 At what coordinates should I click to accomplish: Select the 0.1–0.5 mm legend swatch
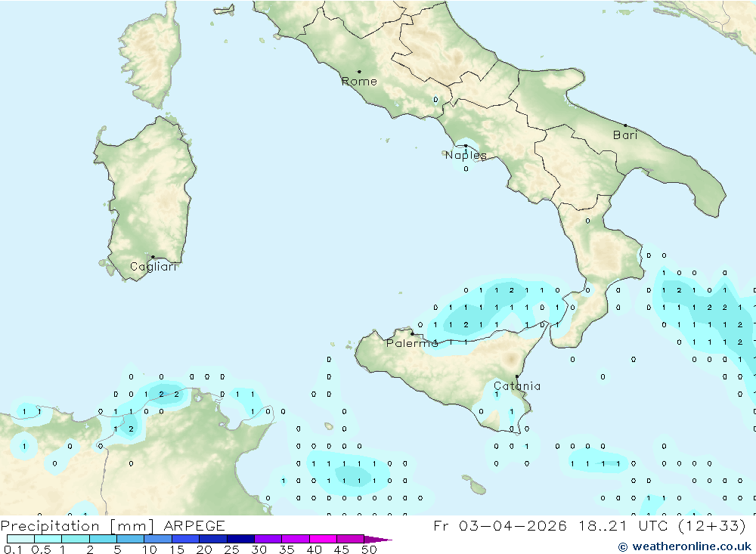coord(20,539)
